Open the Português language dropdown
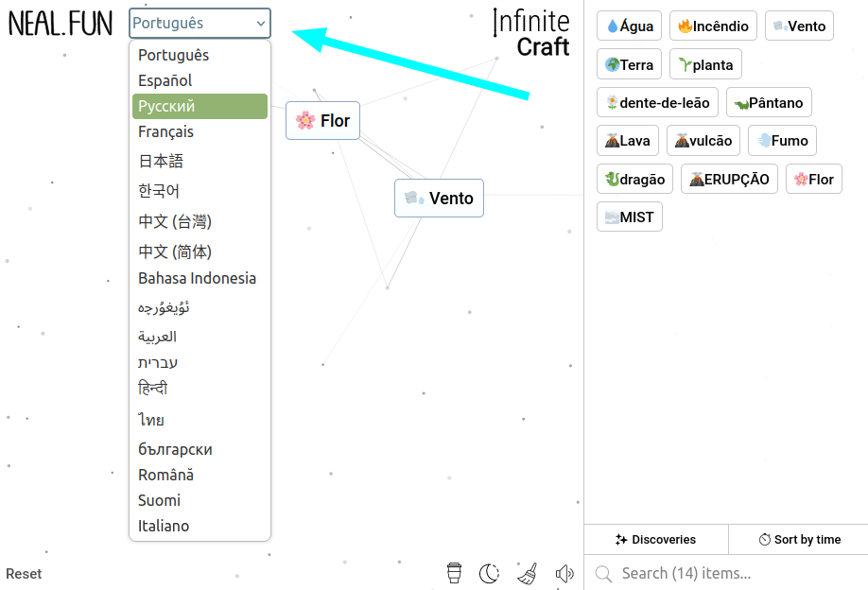The height and width of the screenshot is (590, 868). pos(200,24)
